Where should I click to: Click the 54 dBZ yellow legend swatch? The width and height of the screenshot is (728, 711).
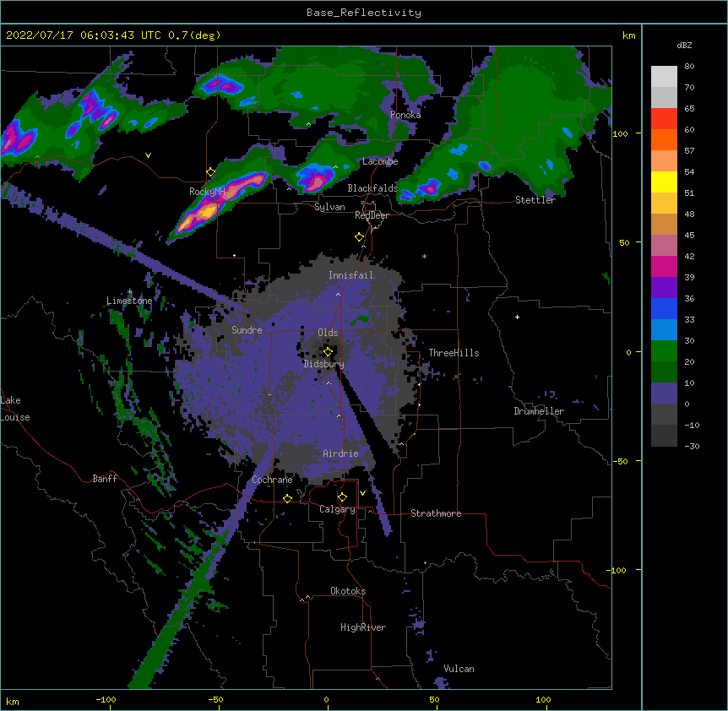coord(664,182)
